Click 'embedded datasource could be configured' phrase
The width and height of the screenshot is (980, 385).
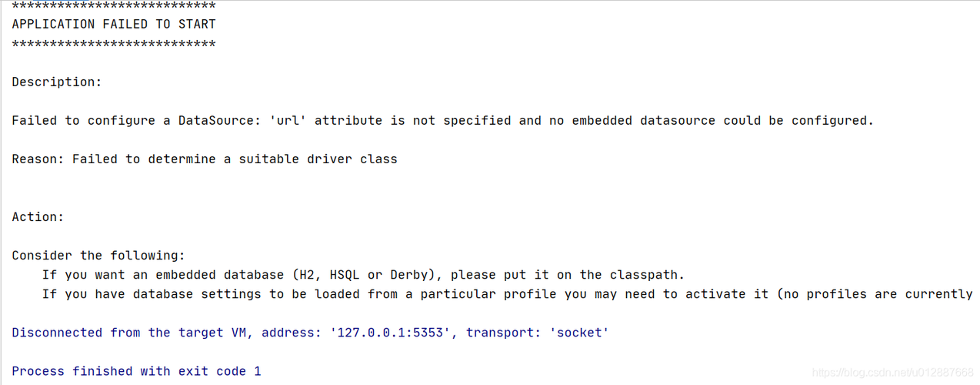[719, 120]
